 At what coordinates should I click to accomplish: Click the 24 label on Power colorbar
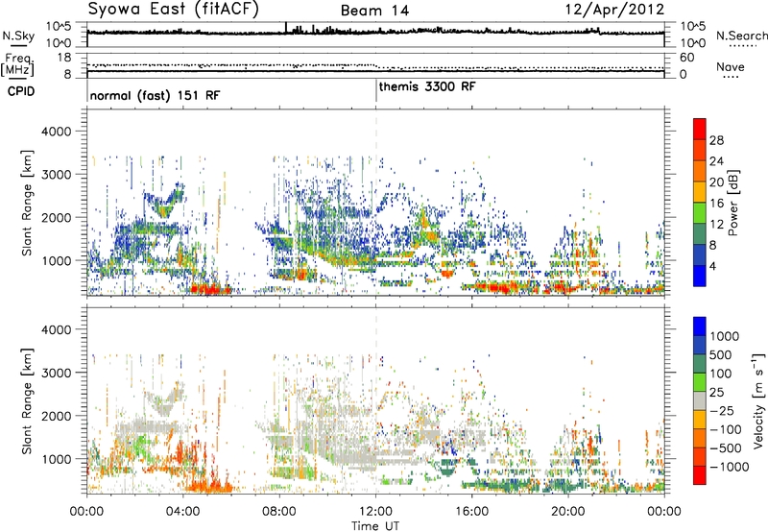point(716,161)
